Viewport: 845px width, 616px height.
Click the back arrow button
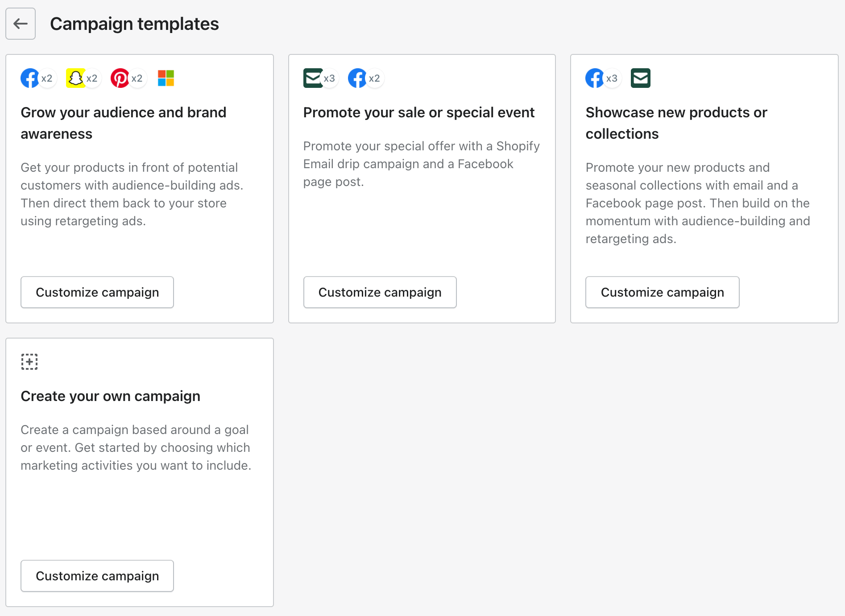[21, 24]
